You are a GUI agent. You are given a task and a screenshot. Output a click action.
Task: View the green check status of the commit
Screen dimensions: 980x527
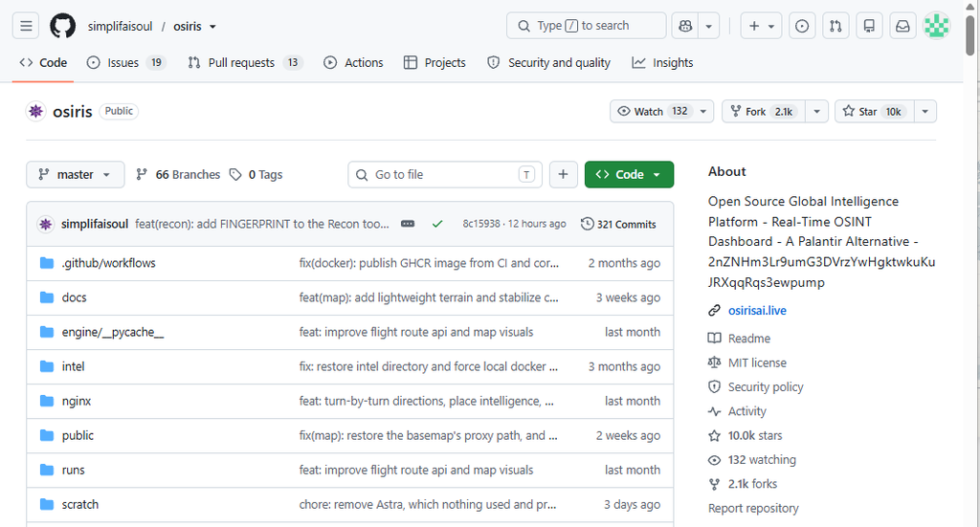pos(437,224)
